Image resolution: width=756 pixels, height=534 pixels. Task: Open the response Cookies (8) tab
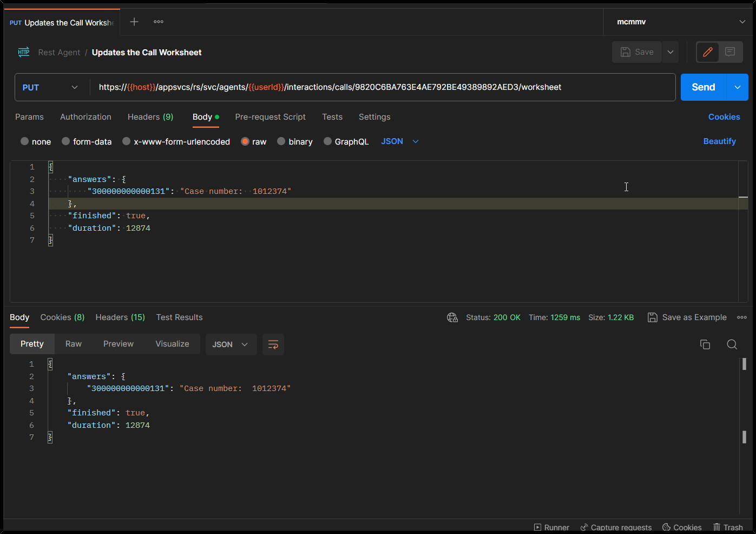(x=62, y=317)
